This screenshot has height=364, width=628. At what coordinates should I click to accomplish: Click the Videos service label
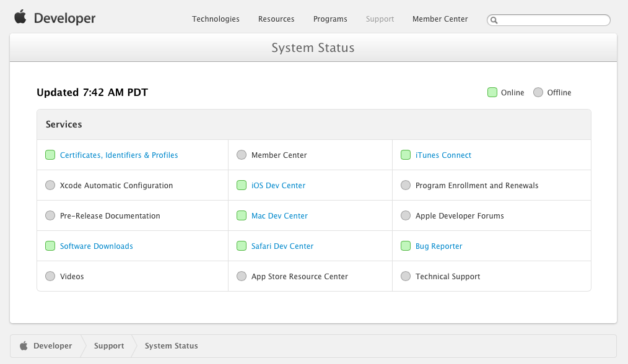[x=72, y=276]
